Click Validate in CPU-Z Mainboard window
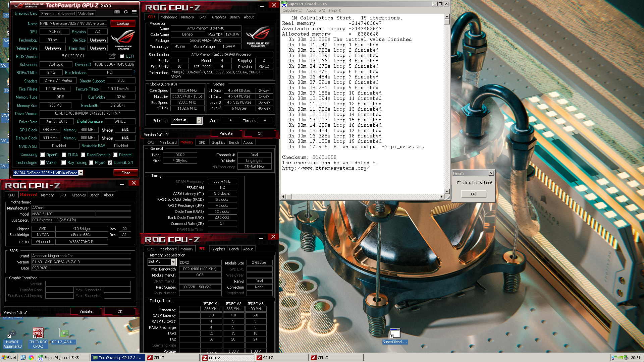The height and width of the screenshot is (362, 644). [86, 311]
